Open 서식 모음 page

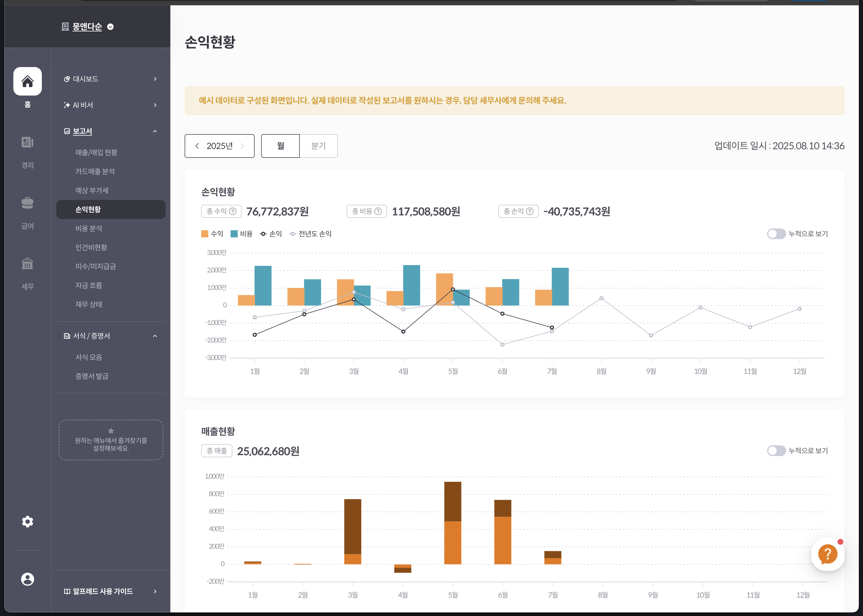tap(89, 357)
